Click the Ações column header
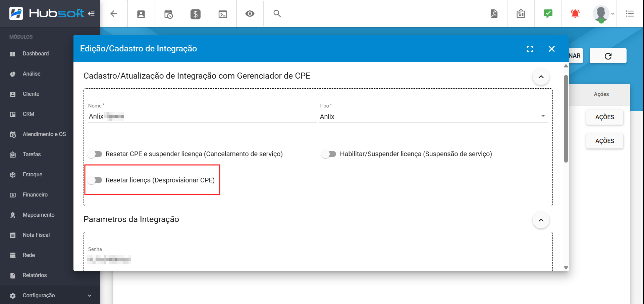This screenshot has width=644, height=304. [x=601, y=94]
